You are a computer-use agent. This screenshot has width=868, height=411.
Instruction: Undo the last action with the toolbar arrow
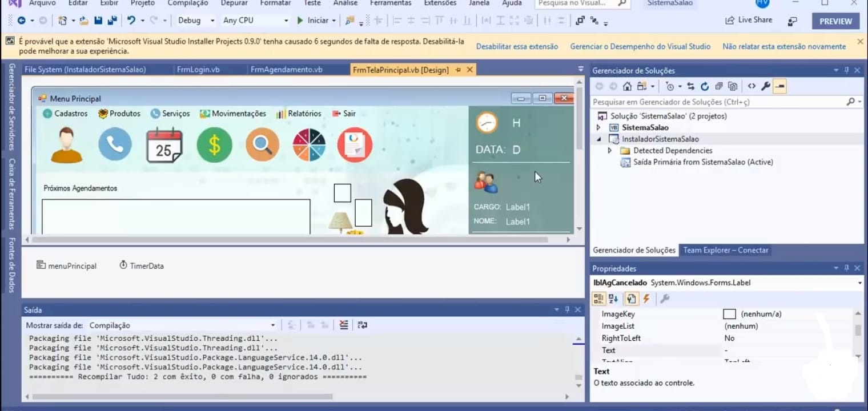tap(131, 21)
